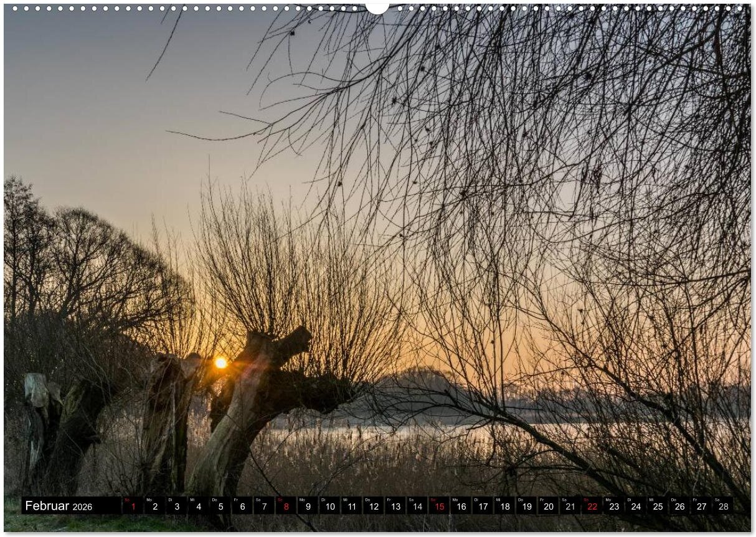The height and width of the screenshot is (537, 756).
Task: Click the center hanging hole at top
Action: coord(377,6)
